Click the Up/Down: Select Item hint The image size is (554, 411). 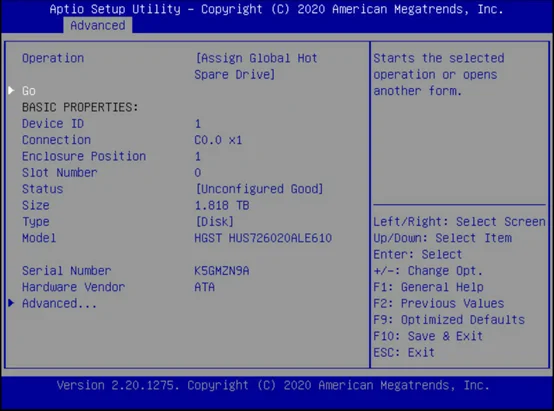click(443, 238)
